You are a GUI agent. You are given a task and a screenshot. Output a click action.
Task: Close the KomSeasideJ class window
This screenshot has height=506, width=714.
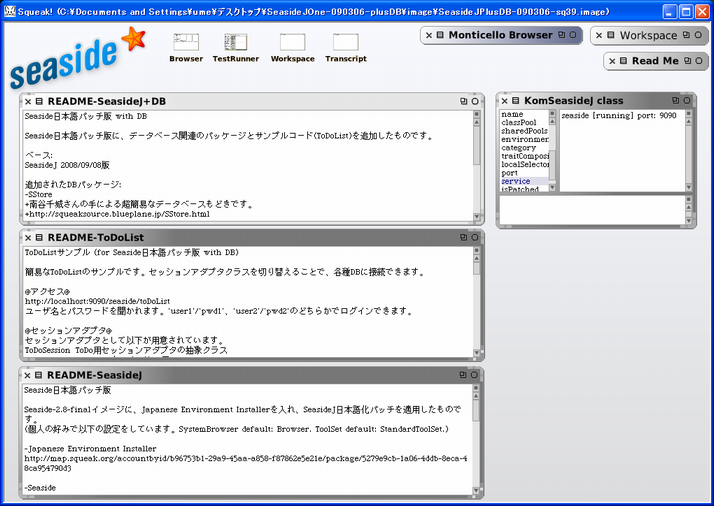(505, 101)
